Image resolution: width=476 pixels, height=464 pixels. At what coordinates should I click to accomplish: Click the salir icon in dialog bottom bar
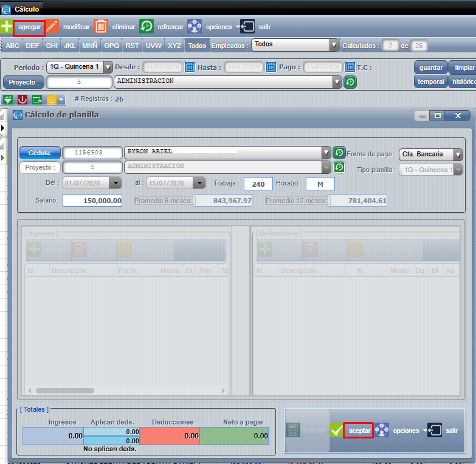point(435,431)
